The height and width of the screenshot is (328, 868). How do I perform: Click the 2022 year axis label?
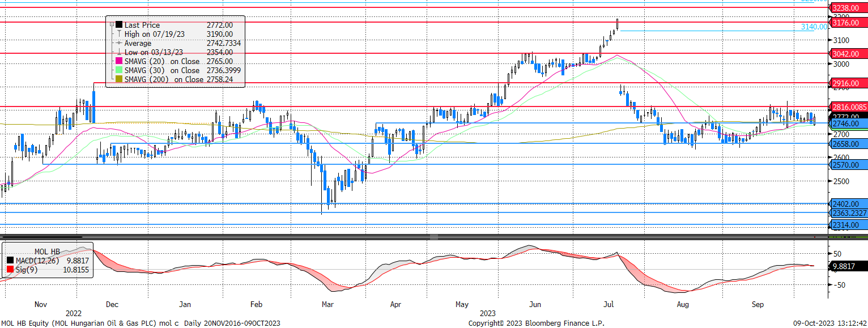coord(74,313)
